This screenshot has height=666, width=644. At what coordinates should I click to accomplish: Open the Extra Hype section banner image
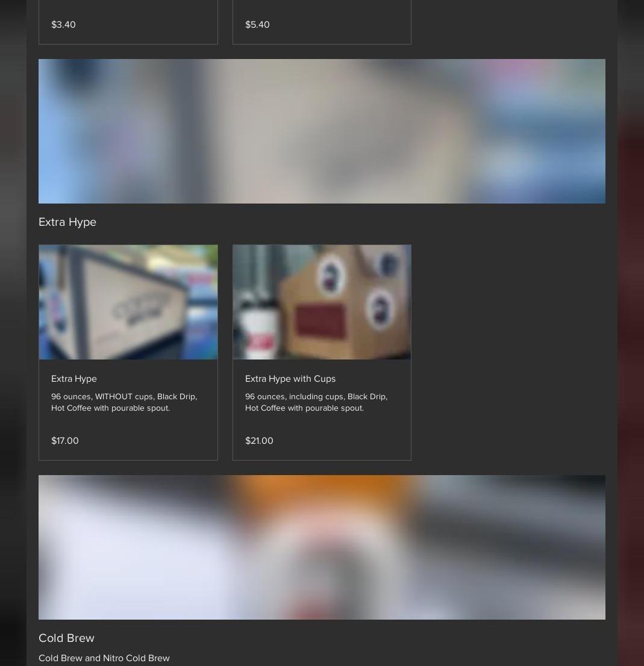[322, 131]
